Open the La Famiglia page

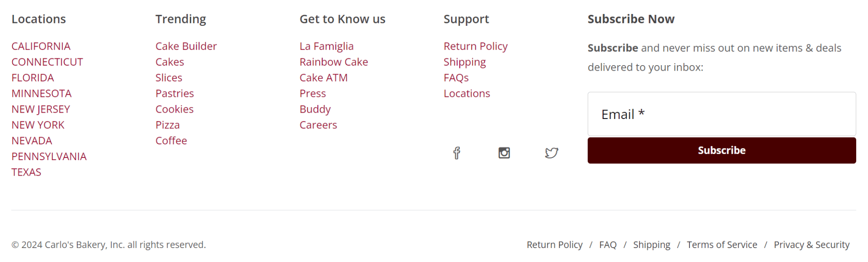click(x=326, y=46)
